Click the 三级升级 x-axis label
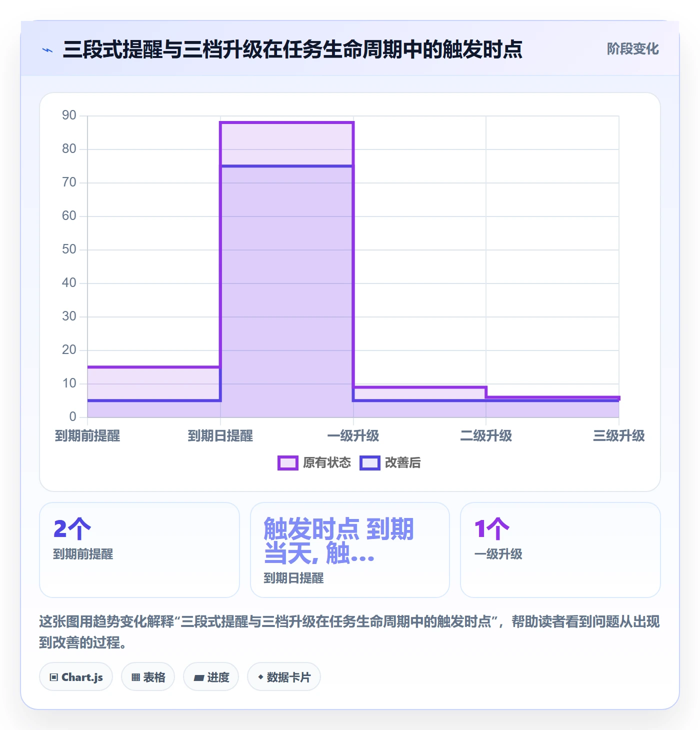The height and width of the screenshot is (730, 700). 619,436
